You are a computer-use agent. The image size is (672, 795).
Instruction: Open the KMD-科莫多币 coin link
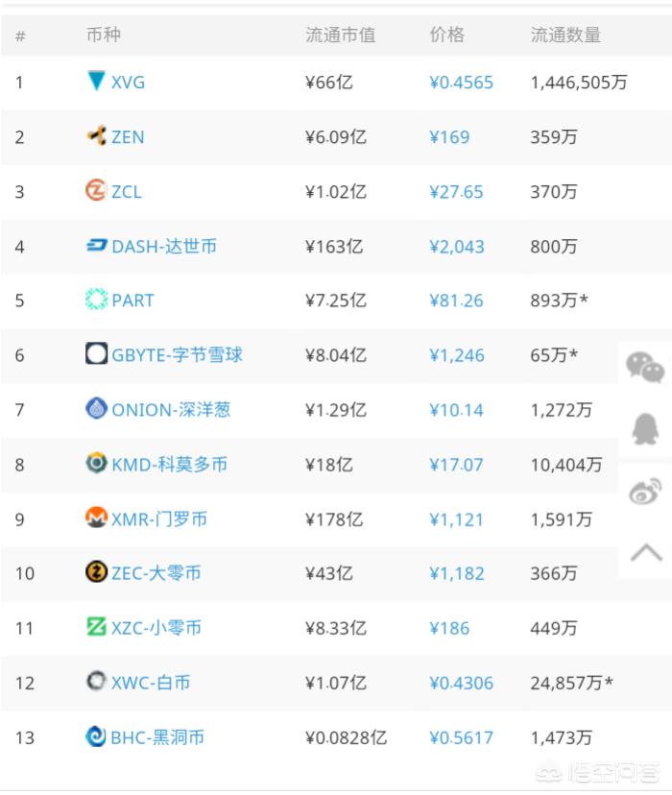coord(169,465)
